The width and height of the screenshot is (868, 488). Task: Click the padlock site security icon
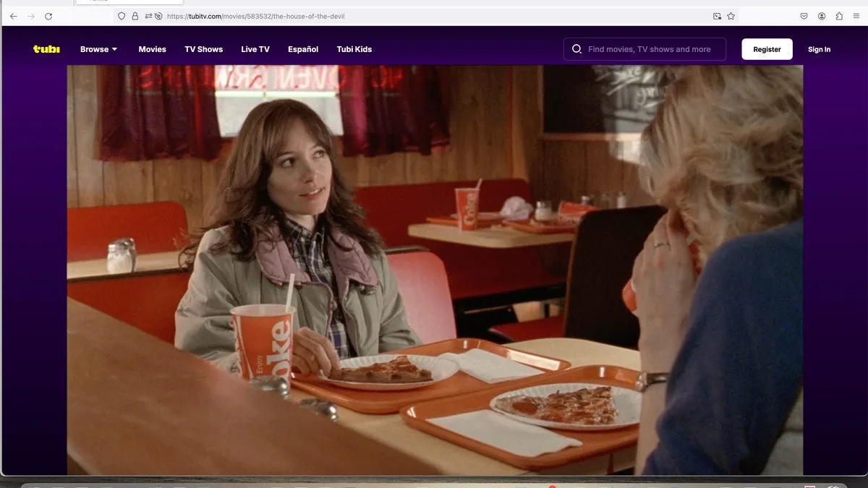click(x=135, y=16)
